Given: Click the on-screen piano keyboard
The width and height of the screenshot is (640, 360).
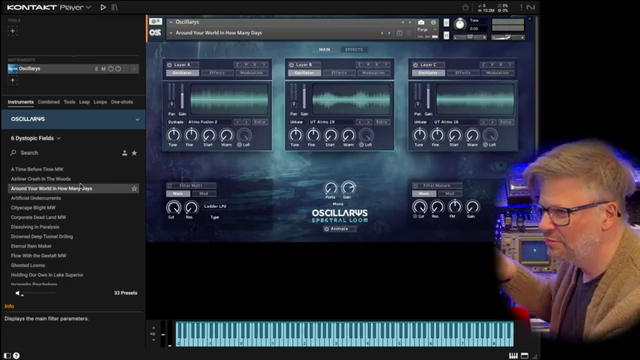Looking at the screenshot, I should 344,334.
